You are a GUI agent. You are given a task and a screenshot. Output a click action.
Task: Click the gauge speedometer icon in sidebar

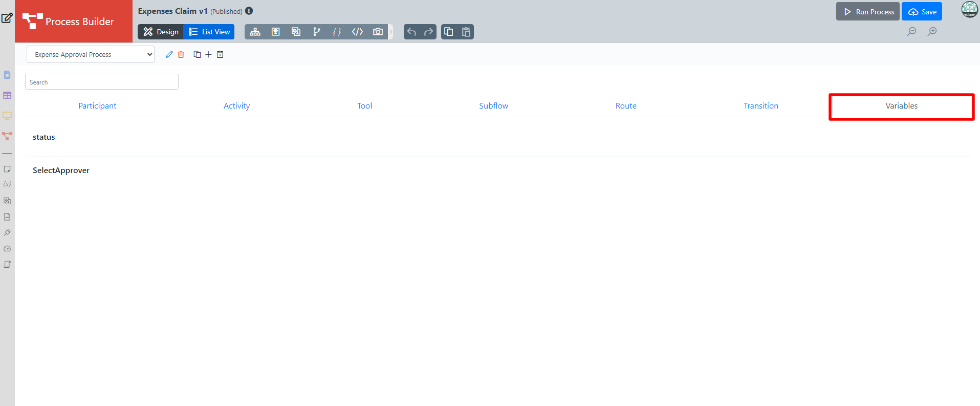point(7,248)
